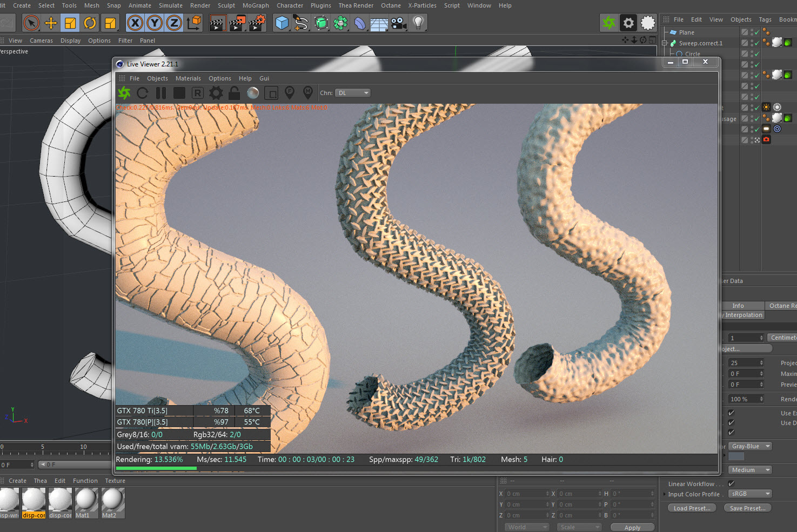This screenshot has width=797, height=532.
Task: Click the Light object icon
Action: 418,23
